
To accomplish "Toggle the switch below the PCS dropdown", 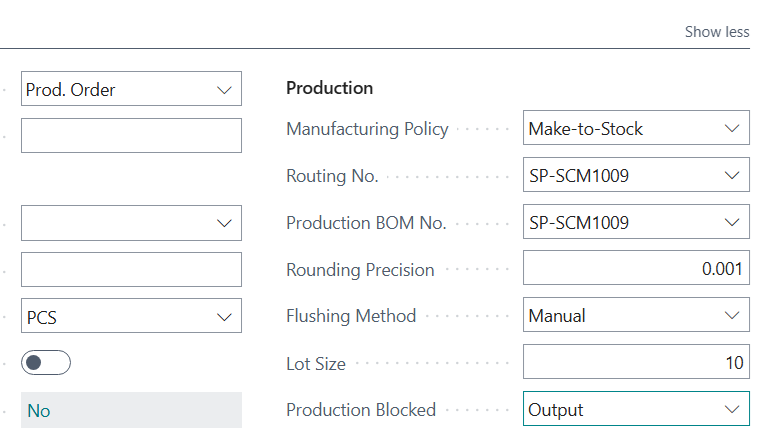I will 46,363.
